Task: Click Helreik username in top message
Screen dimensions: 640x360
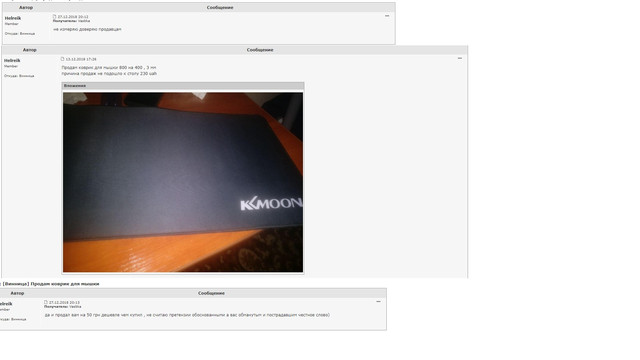Action: 13,18
